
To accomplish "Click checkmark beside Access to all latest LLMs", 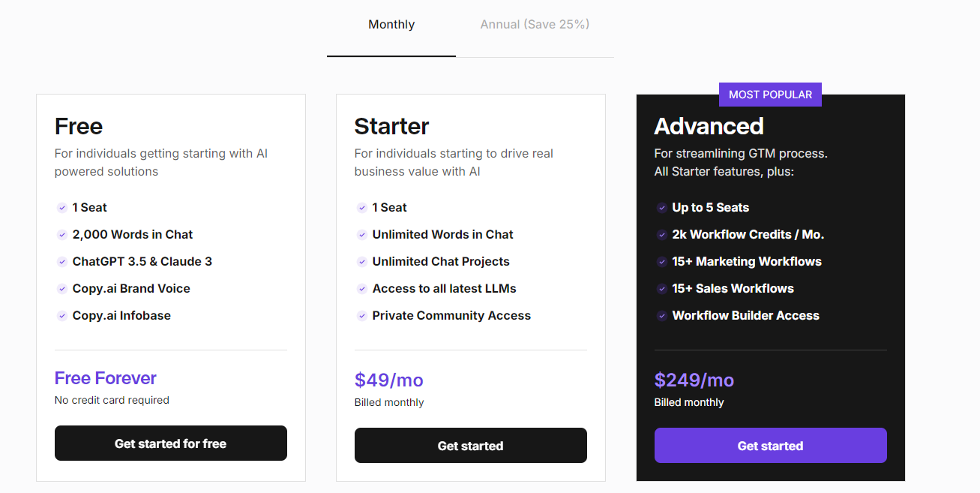I will (362, 289).
